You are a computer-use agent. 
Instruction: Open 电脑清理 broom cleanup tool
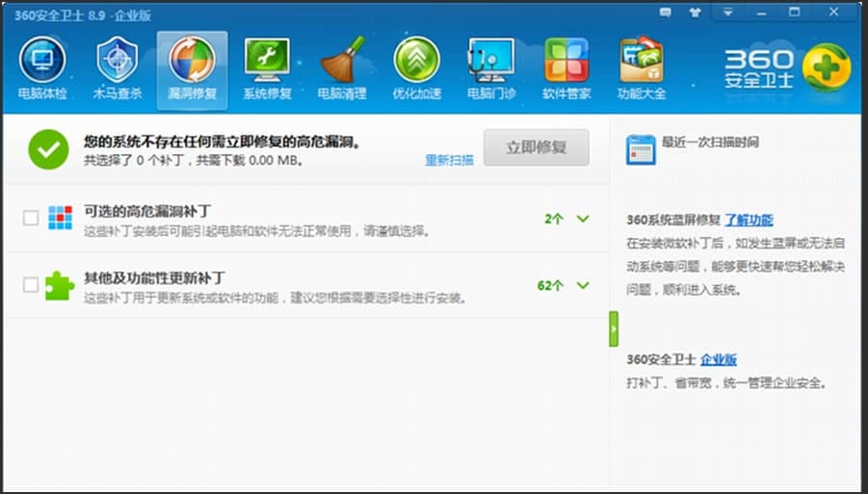coord(342,69)
